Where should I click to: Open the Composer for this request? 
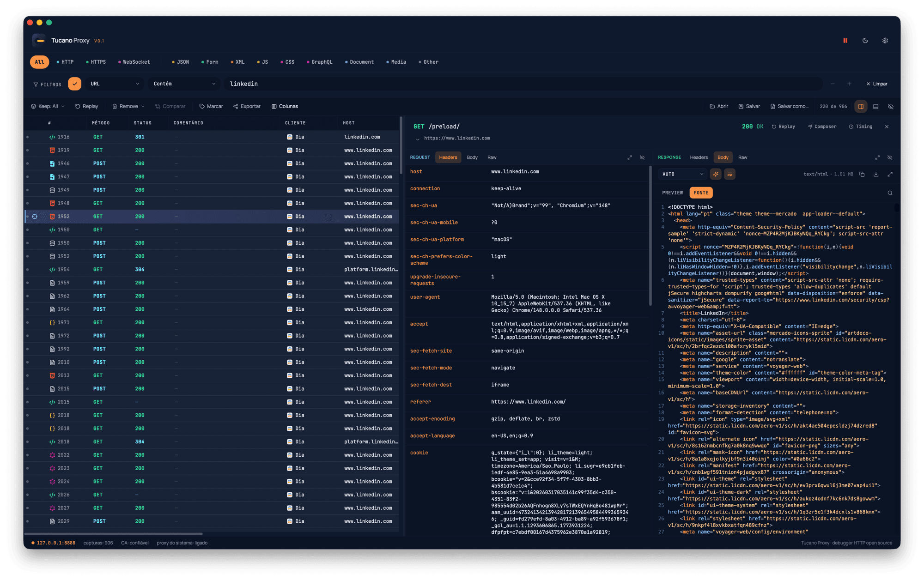822,127
